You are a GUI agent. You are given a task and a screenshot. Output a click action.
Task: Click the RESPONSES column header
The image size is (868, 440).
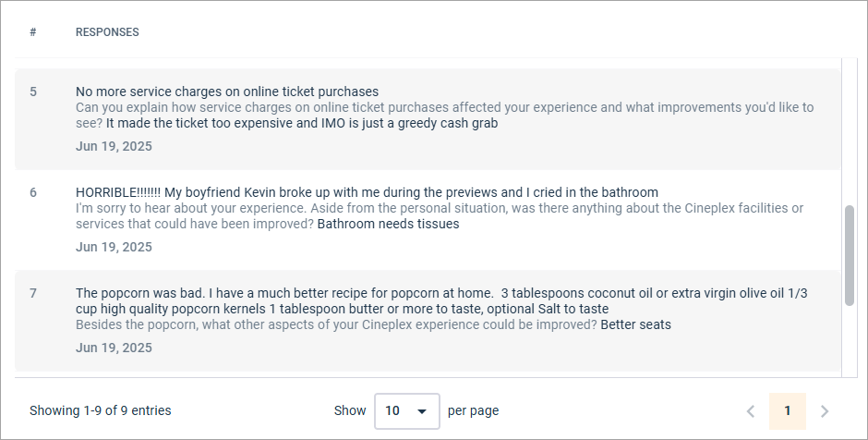107,32
